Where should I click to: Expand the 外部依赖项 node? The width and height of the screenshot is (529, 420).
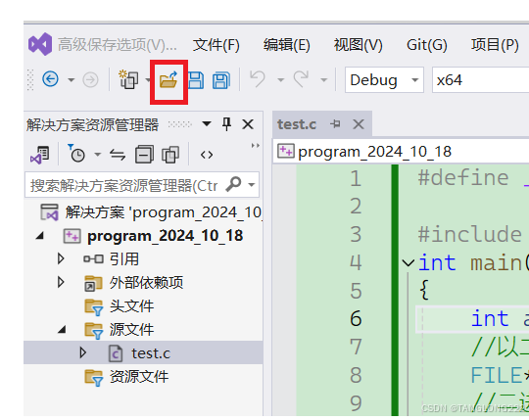coord(61,283)
